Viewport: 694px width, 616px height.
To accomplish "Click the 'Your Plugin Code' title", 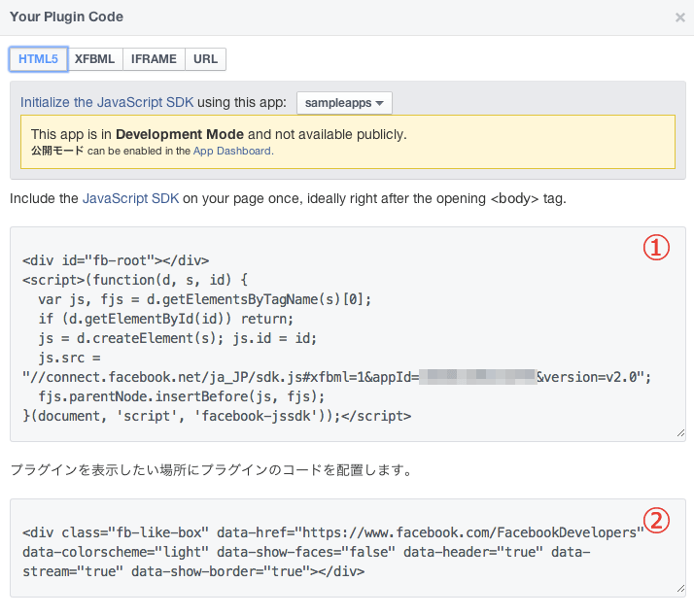I will tap(66, 17).
